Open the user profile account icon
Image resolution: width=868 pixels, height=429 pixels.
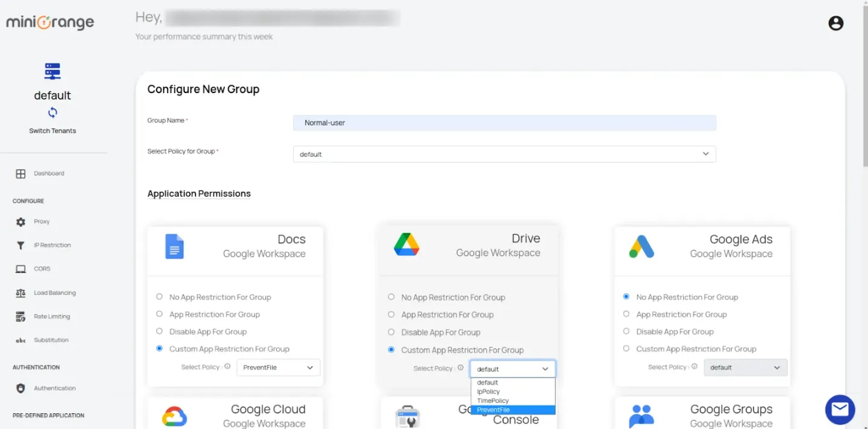[835, 23]
